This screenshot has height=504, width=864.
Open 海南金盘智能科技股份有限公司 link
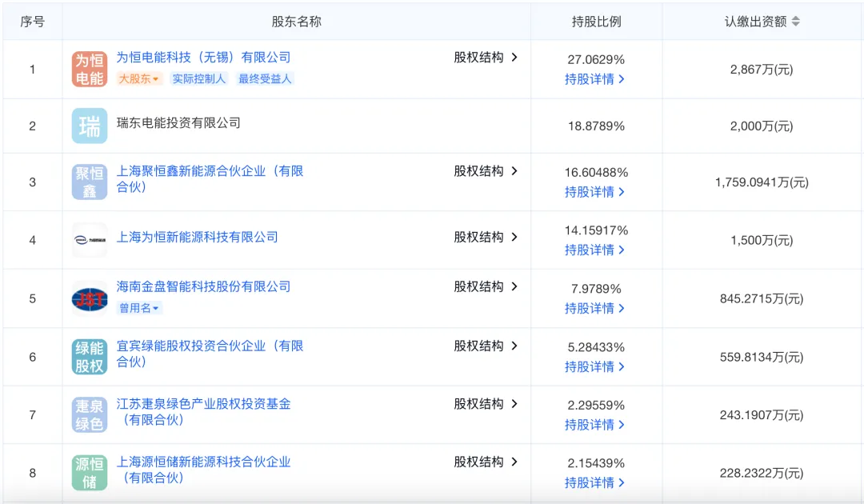[203, 286]
